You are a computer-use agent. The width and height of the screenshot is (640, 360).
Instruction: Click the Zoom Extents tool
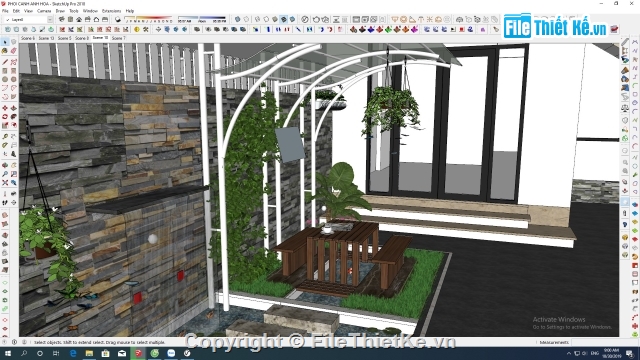[5, 182]
